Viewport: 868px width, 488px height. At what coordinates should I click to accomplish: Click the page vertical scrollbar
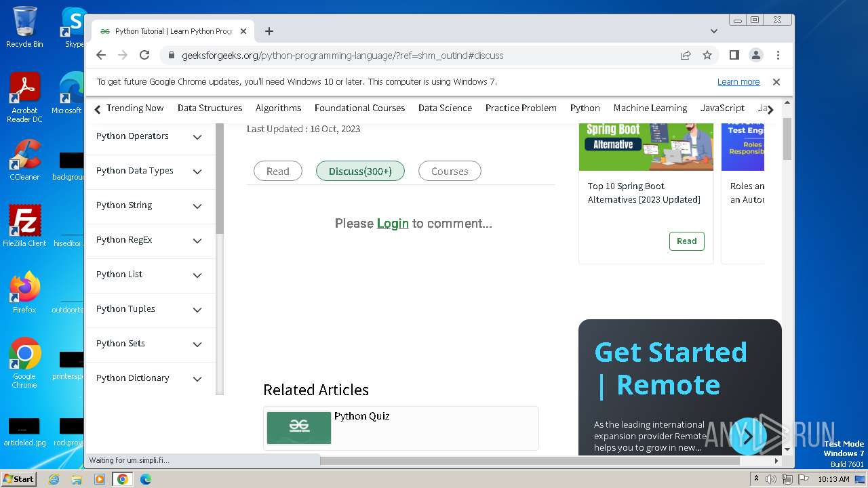click(787, 139)
